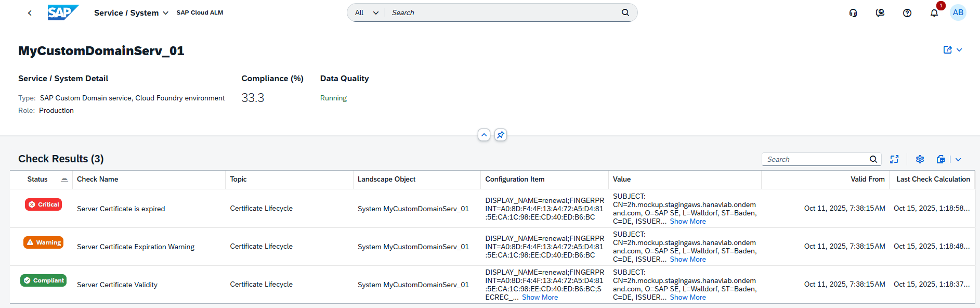Click the back navigation arrow

tap(30, 13)
